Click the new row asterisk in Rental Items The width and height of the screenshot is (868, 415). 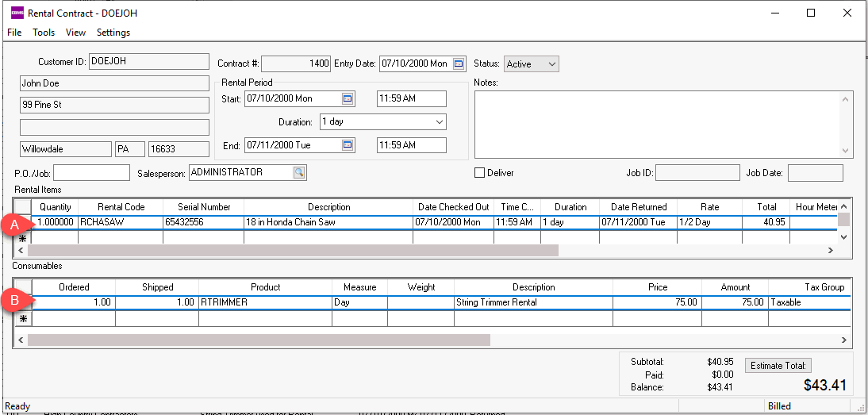[x=22, y=237]
